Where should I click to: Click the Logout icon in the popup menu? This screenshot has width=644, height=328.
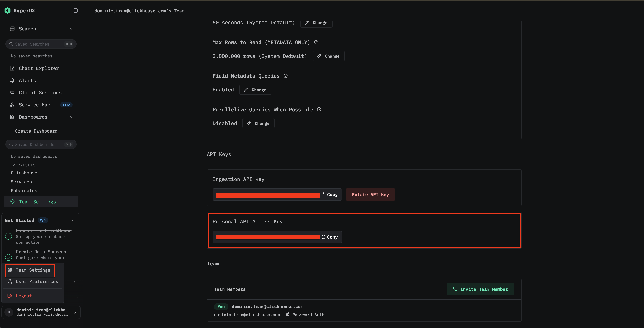pos(10,296)
